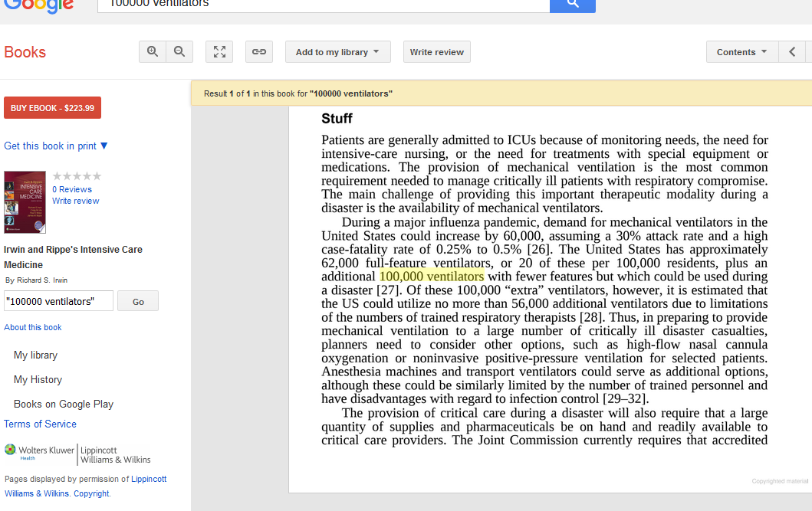The width and height of the screenshot is (812, 511).
Task: Open Terms of Service link
Action: coord(41,424)
